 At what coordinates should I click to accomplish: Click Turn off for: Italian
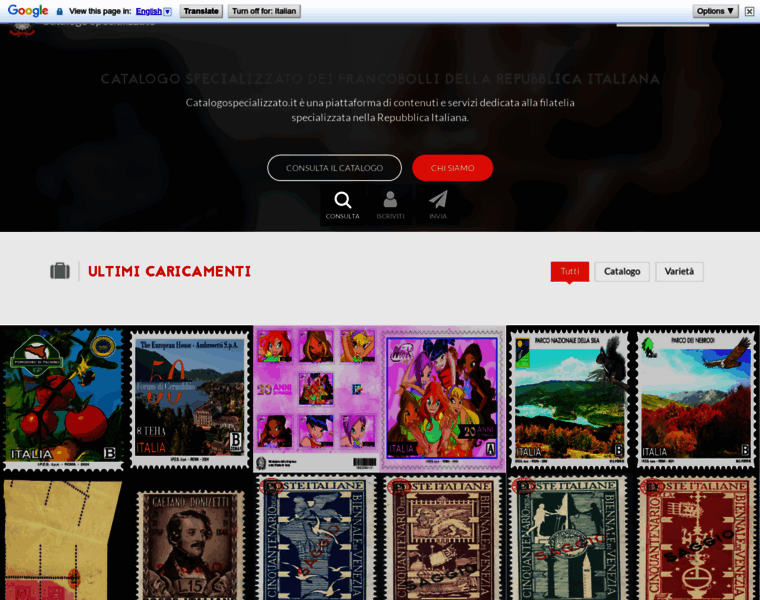[264, 11]
